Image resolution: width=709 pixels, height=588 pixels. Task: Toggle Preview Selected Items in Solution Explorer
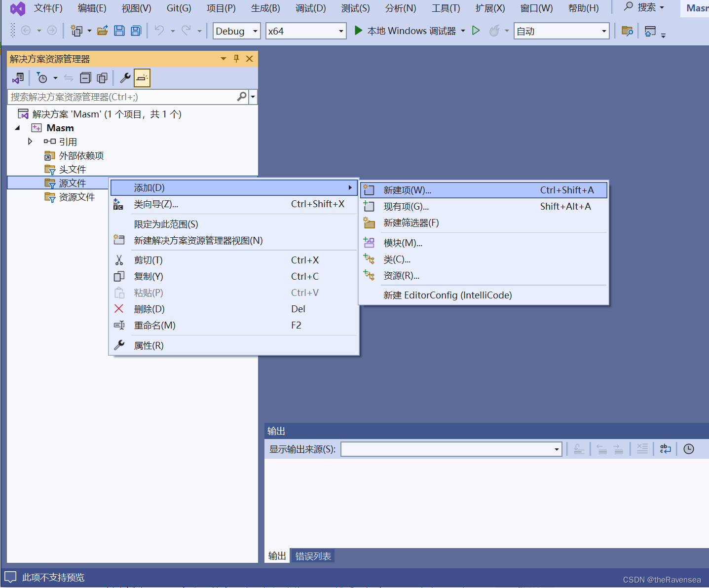click(142, 77)
